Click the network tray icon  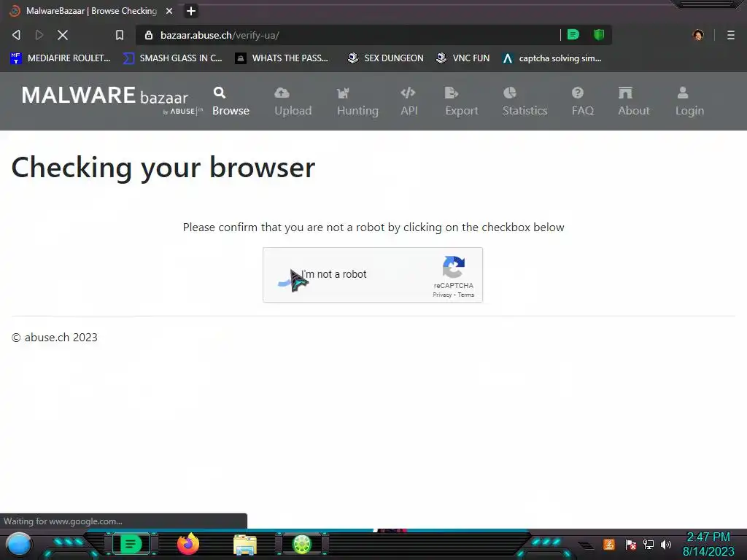649,544
